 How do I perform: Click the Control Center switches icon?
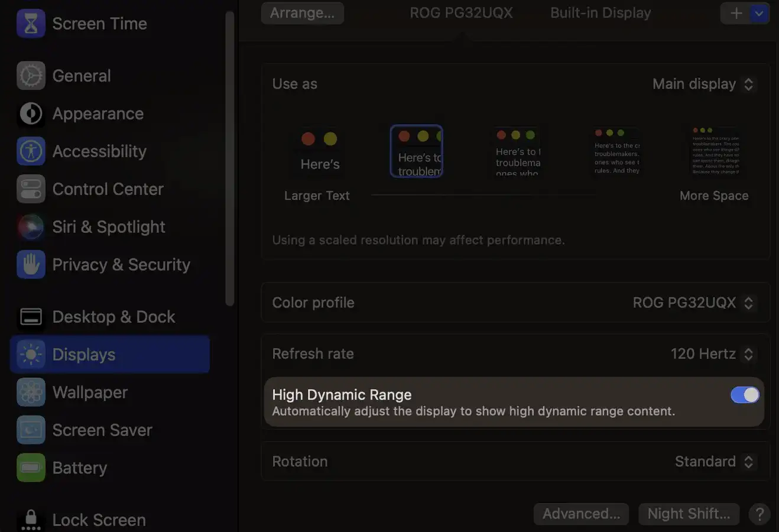(31, 189)
